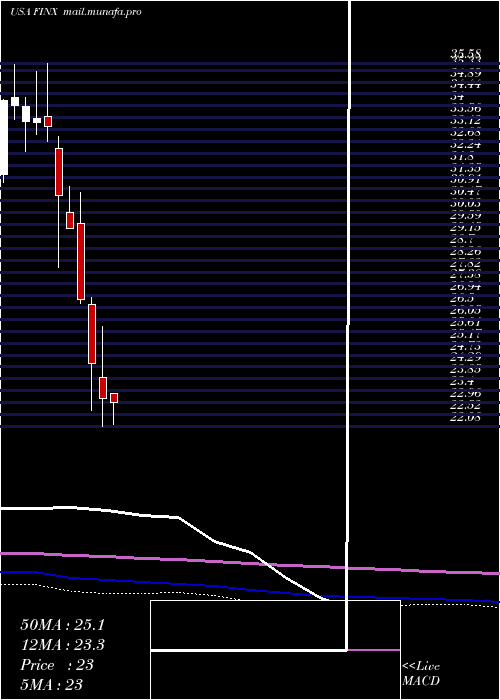Screen dimensions: 500x700
Task: Click the 22.52 price axis label
Action: (x=465, y=406)
